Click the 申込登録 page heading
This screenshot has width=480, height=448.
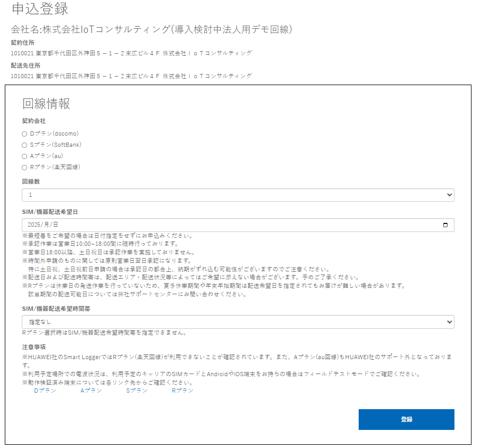coord(40,9)
